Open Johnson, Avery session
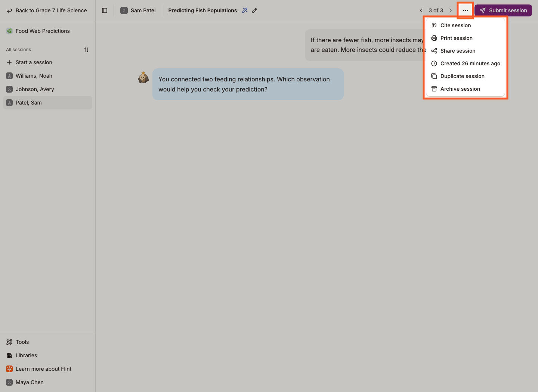Image resolution: width=538 pixels, height=392 pixels. click(47, 89)
